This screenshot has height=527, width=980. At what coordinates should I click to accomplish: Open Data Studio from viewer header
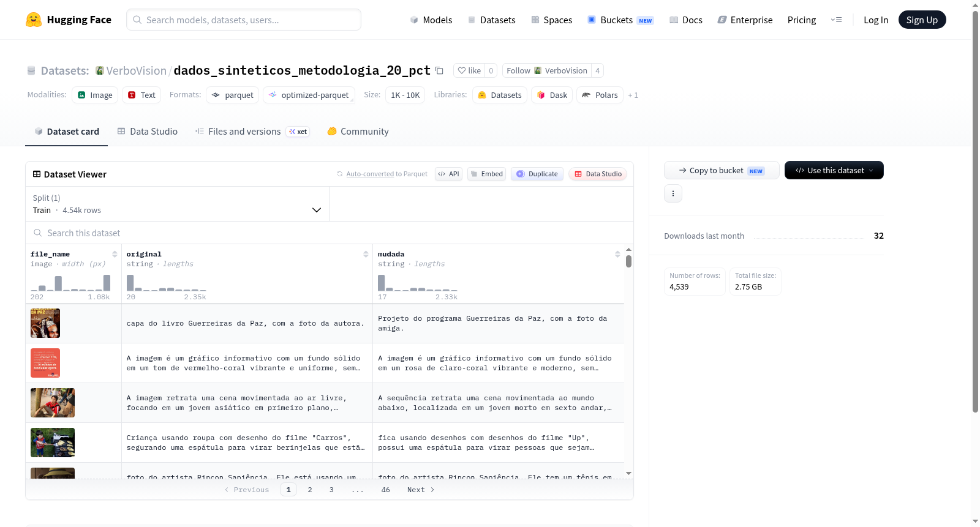(x=598, y=174)
